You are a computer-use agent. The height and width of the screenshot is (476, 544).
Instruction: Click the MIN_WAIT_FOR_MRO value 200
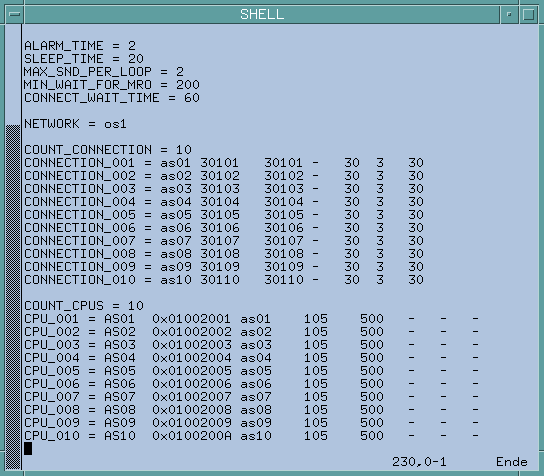click(x=188, y=85)
